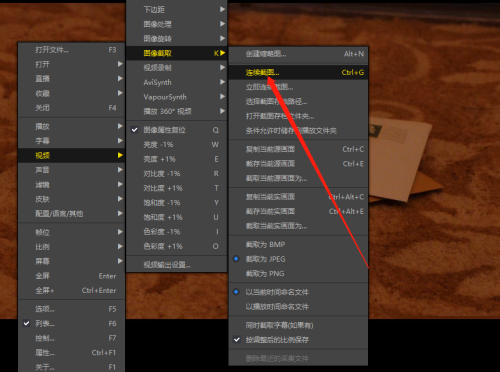Image resolution: width=500 pixels, height=372 pixels.
Task: Expand the 视频录制 submenu
Action: [177, 68]
